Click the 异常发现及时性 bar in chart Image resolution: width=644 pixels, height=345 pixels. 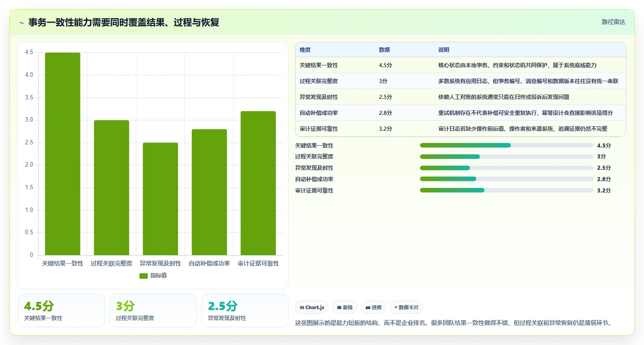[x=160, y=199]
